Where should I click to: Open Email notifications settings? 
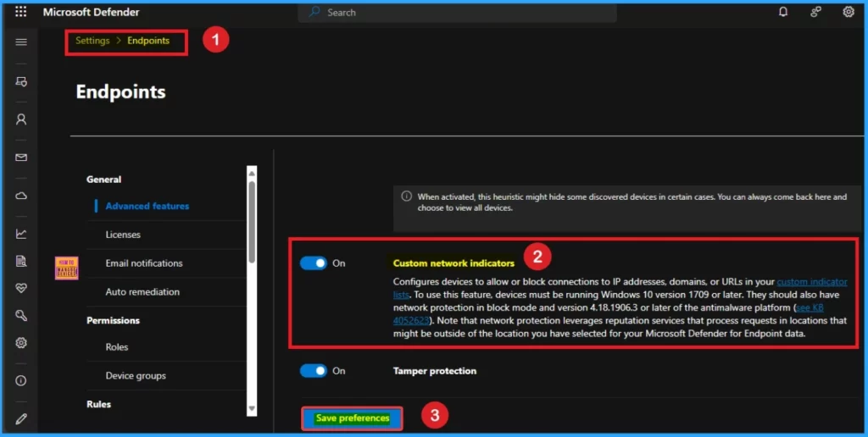pos(144,263)
